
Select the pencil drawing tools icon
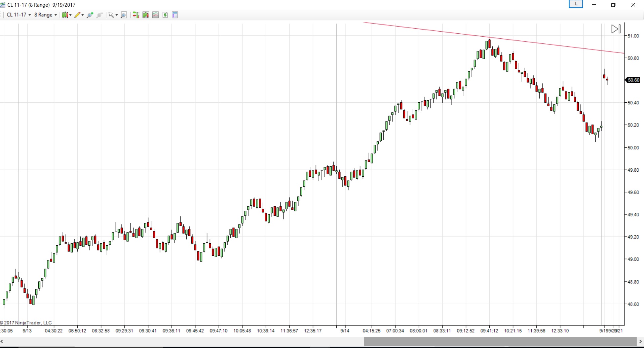[x=77, y=15]
